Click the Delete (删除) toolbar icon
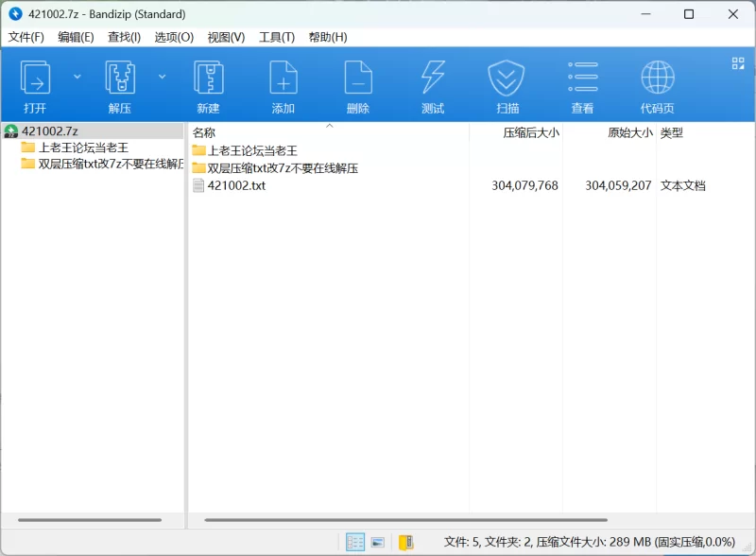Screen dimensions: 756x556 point(358,78)
